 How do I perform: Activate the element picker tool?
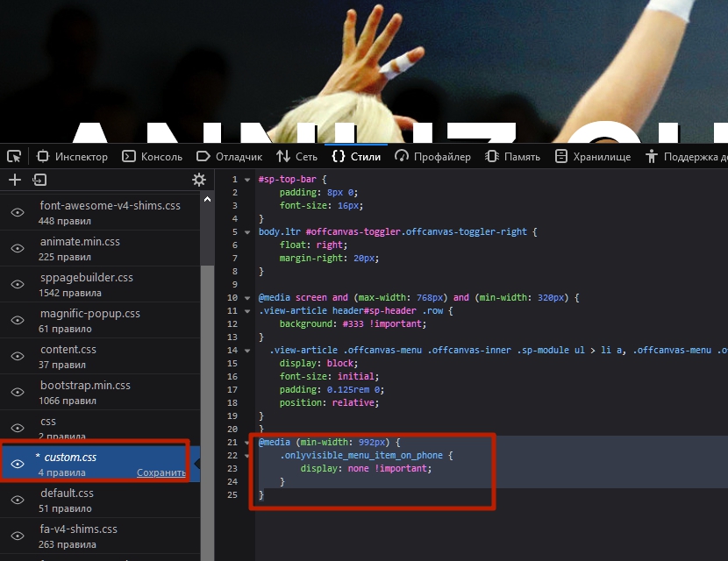pos(14,157)
